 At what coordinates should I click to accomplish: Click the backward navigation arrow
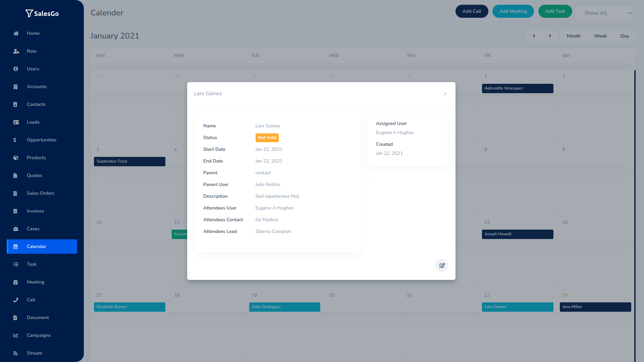coord(534,36)
